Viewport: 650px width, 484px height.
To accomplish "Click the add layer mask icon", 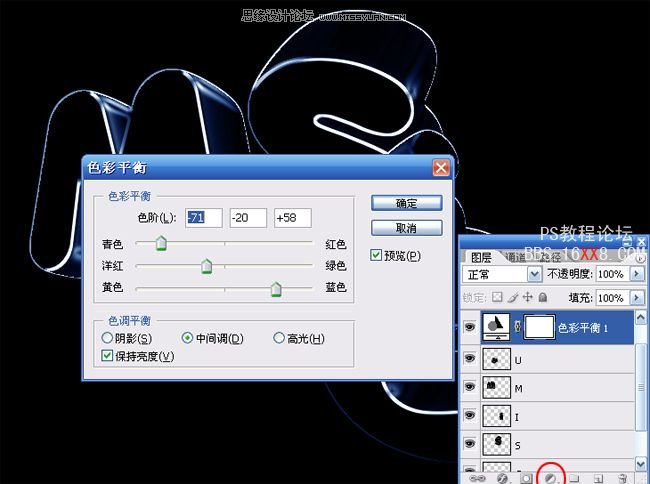I will pos(524,478).
